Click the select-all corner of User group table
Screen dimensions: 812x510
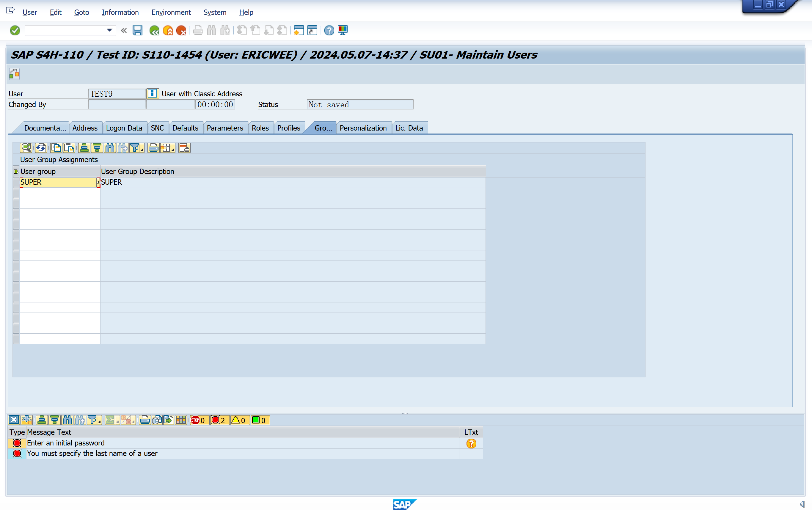16,171
